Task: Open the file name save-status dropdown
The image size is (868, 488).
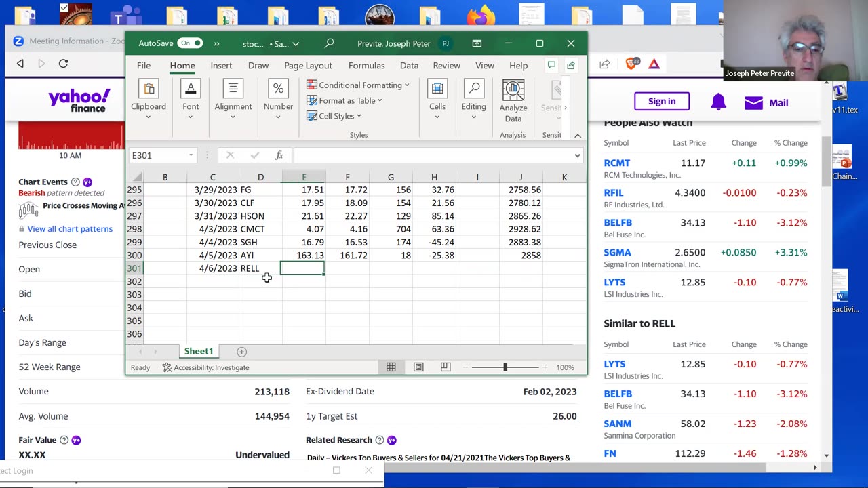Action: (x=296, y=44)
